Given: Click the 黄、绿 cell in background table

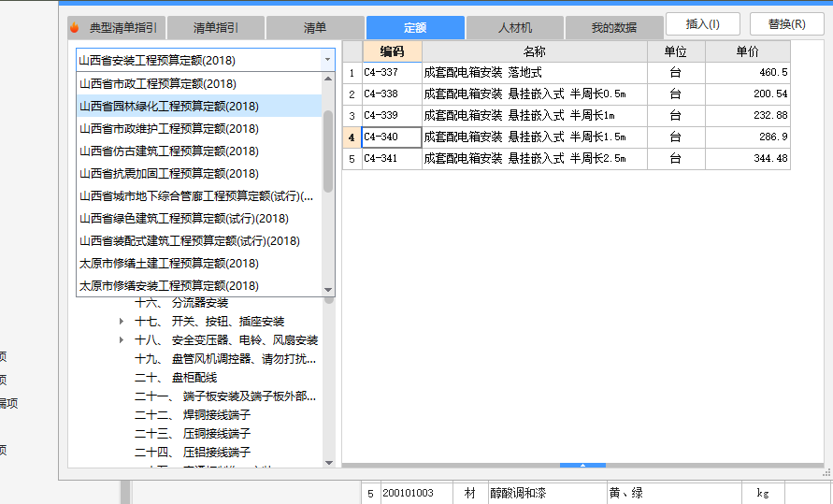Looking at the screenshot, I should tap(674, 493).
